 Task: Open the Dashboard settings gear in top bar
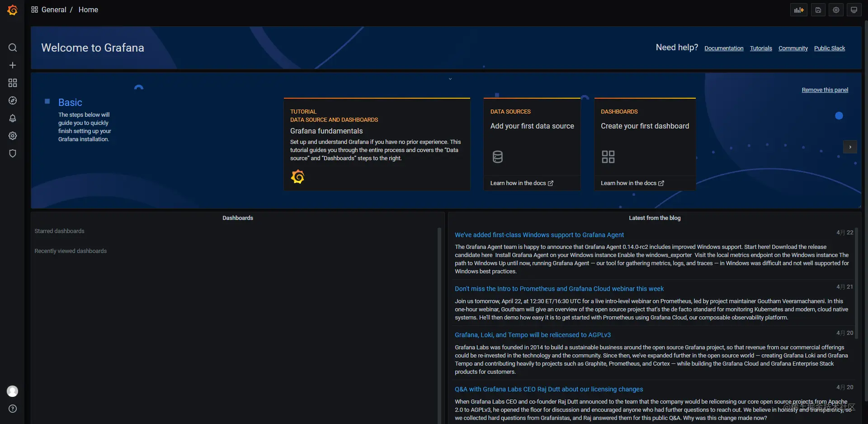point(836,10)
